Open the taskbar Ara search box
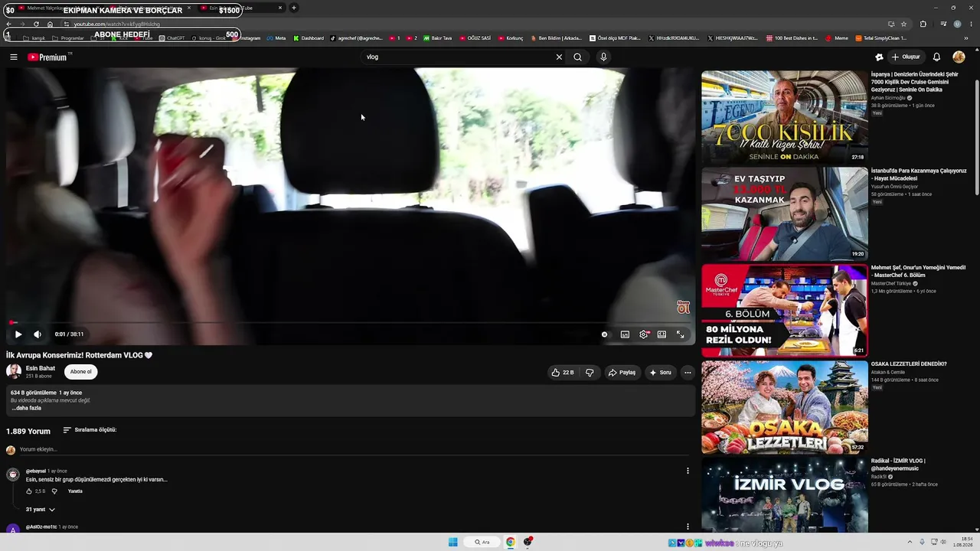 (482, 542)
